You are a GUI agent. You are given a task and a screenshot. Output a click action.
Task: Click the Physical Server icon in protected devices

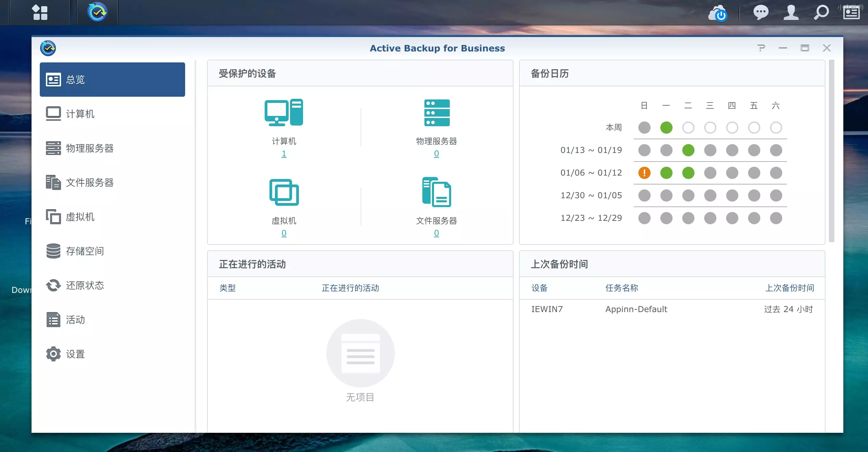pyautogui.click(x=436, y=113)
